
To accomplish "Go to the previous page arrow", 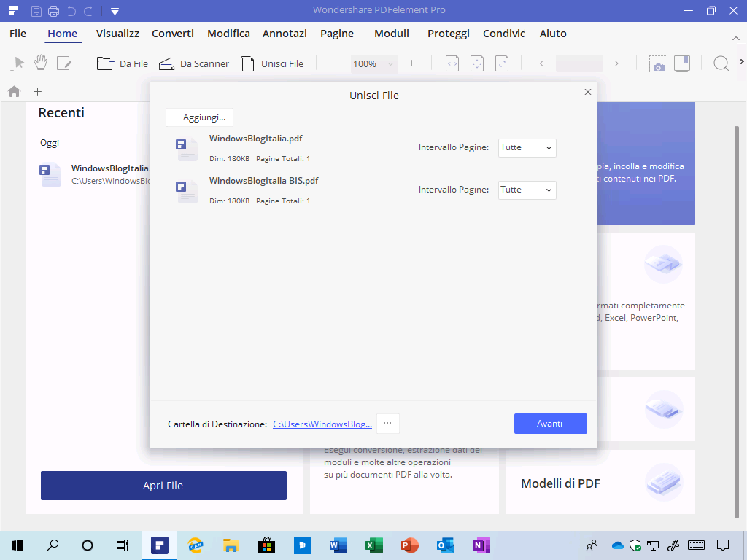I will point(541,63).
